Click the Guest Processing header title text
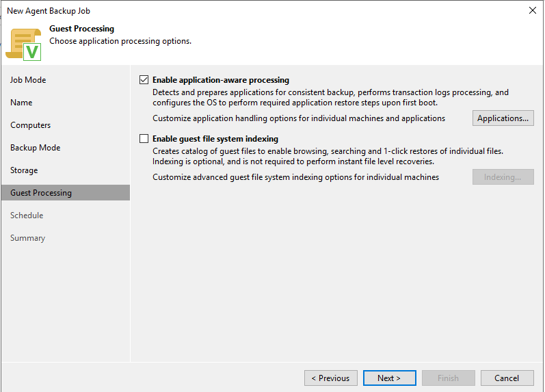545x392 pixels. pyautogui.click(x=81, y=29)
